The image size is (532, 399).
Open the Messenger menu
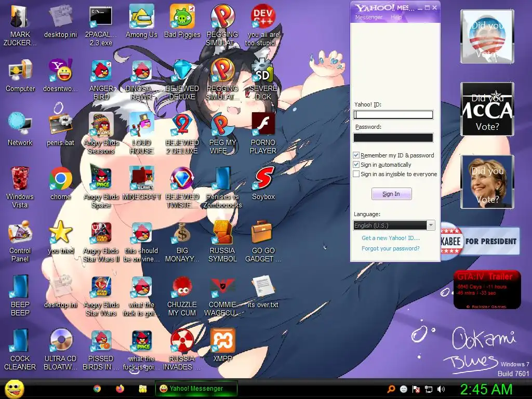368,17
